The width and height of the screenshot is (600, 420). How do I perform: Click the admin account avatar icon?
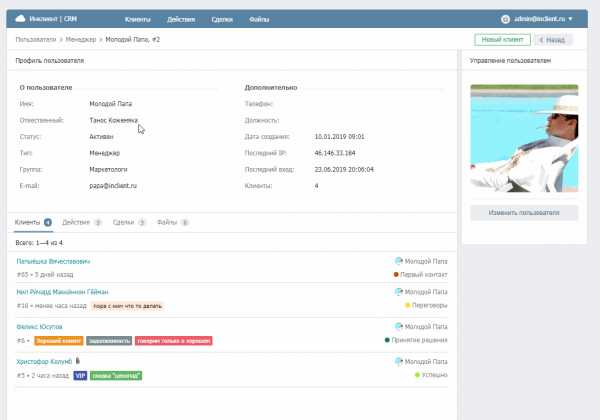pyautogui.click(x=505, y=19)
